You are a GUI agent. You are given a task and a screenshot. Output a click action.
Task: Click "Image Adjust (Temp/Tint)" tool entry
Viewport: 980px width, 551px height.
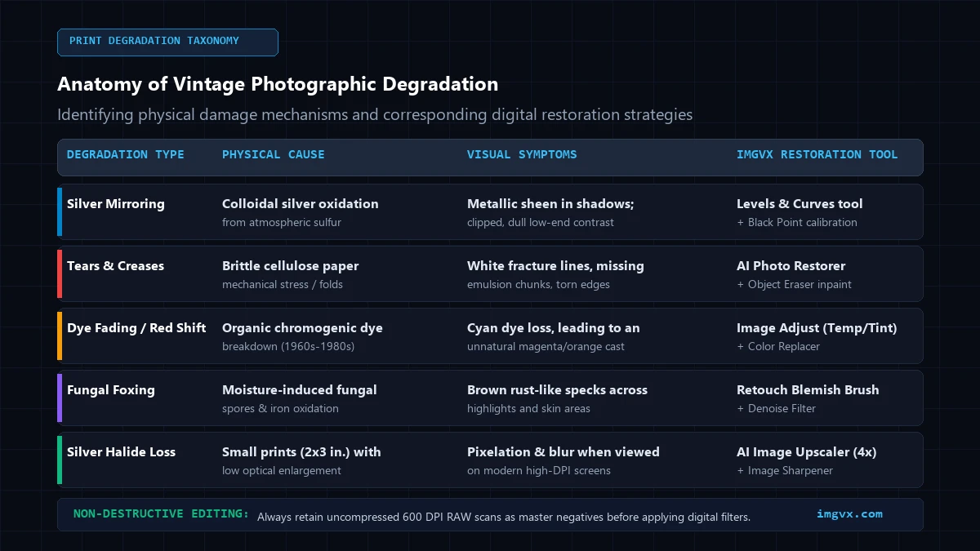[817, 328]
